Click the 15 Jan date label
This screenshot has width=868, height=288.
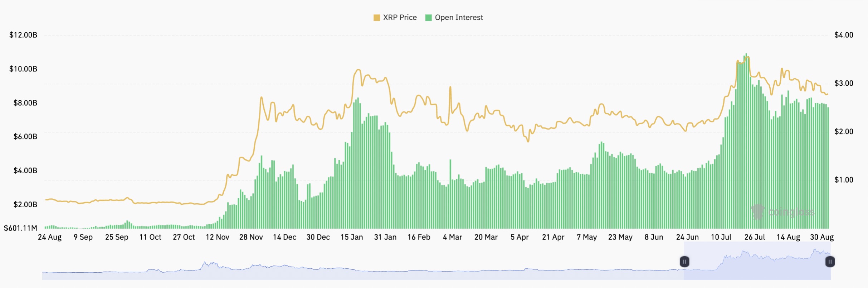(x=351, y=237)
